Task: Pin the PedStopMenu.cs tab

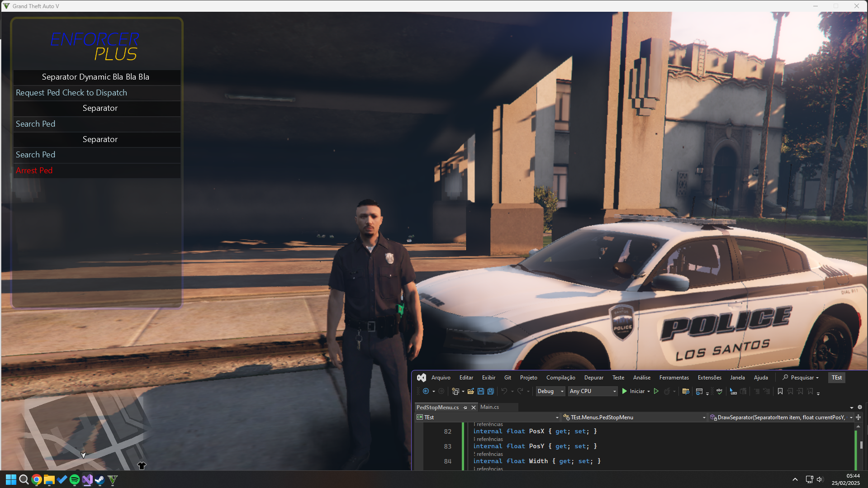Action: (x=465, y=407)
